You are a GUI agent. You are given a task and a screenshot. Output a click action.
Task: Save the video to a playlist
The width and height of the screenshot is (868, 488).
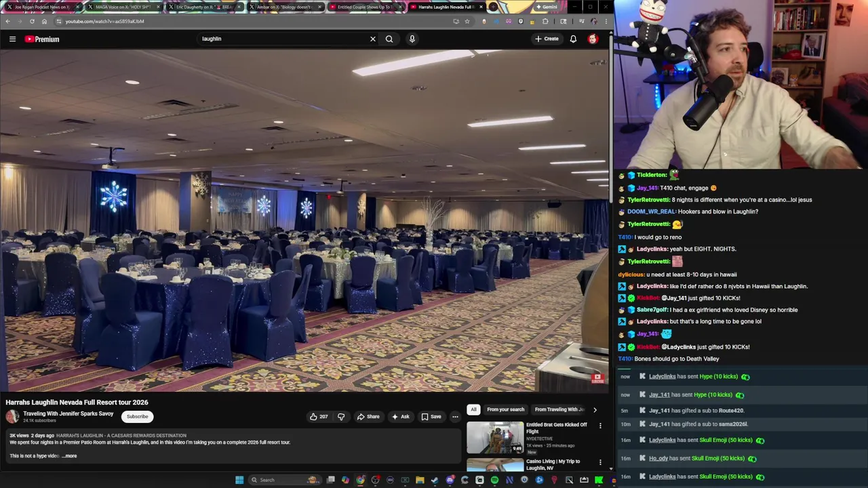pos(431,417)
